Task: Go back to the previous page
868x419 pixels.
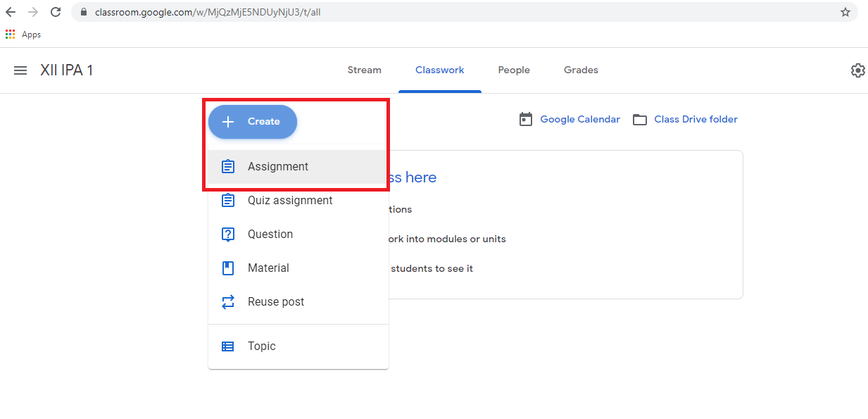Action: point(11,12)
